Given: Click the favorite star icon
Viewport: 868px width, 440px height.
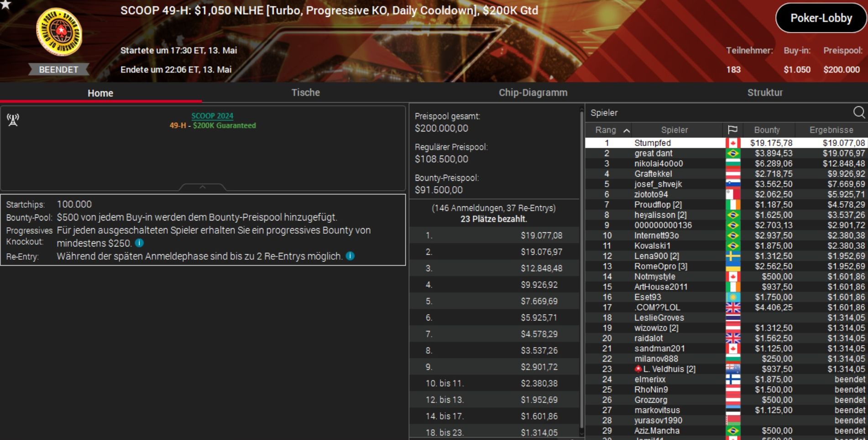Looking at the screenshot, I should tap(5, 4).
